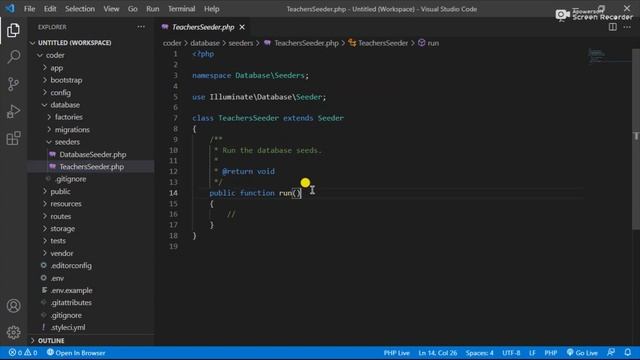Viewport: 640px width, 360px height.
Task: Collapse the seeders folder
Action: pyautogui.click(x=91, y=142)
